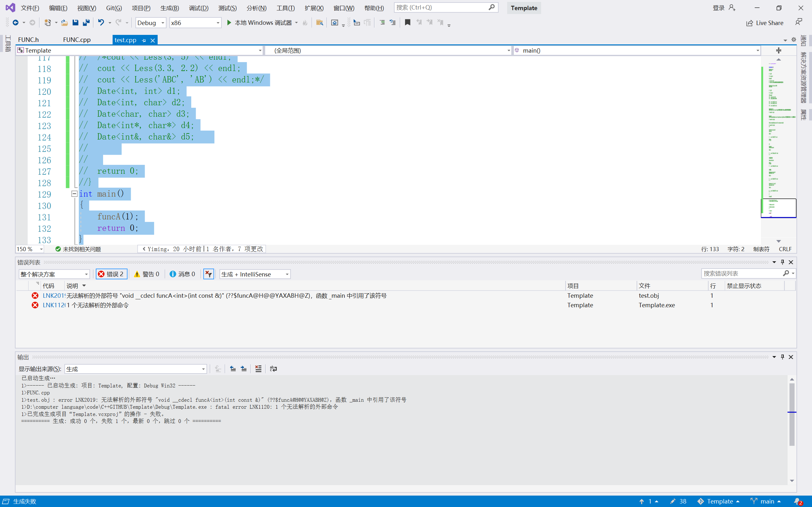The width and height of the screenshot is (812, 507).
Task: Click the comment out selection icon
Action: (382, 23)
